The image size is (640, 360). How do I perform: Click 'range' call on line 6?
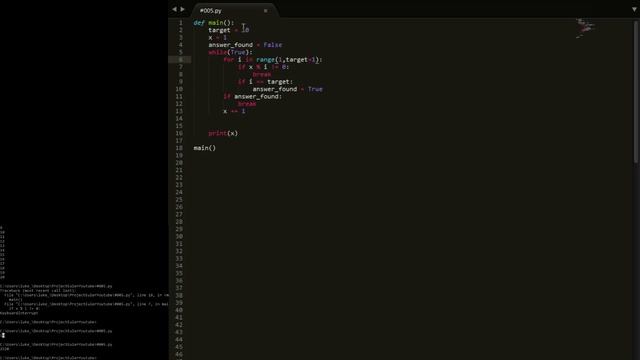(266, 60)
